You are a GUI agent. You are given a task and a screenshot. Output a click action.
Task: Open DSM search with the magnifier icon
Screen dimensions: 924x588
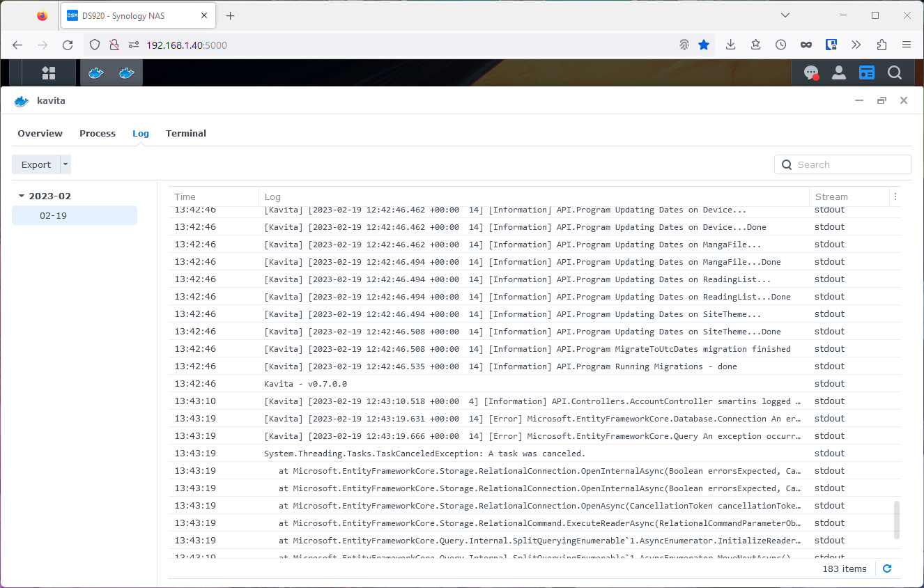point(895,72)
